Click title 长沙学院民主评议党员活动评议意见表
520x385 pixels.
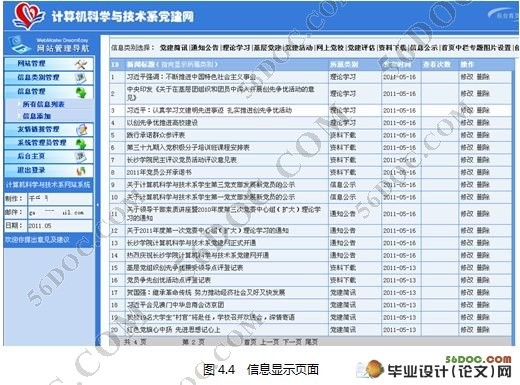[182, 160]
